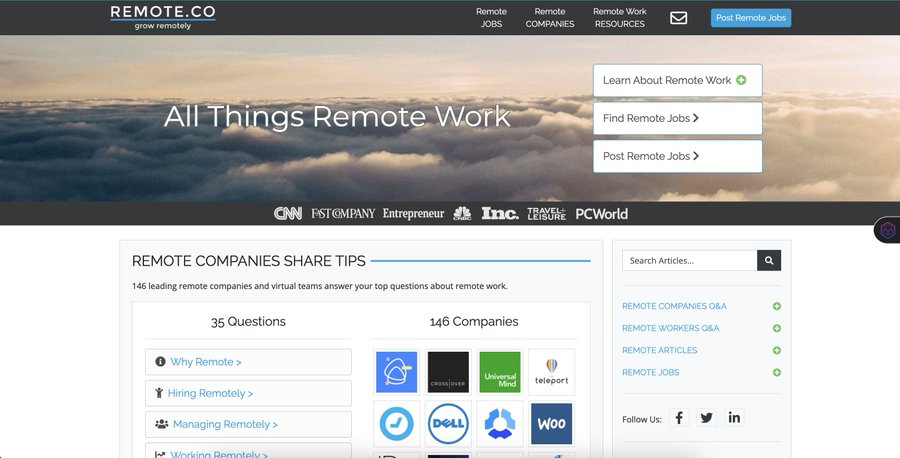
Task: Open the Facebook follow icon
Action: click(679, 417)
